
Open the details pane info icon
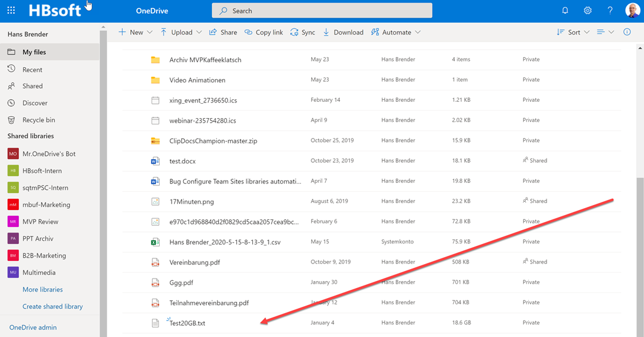coord(626,32)
